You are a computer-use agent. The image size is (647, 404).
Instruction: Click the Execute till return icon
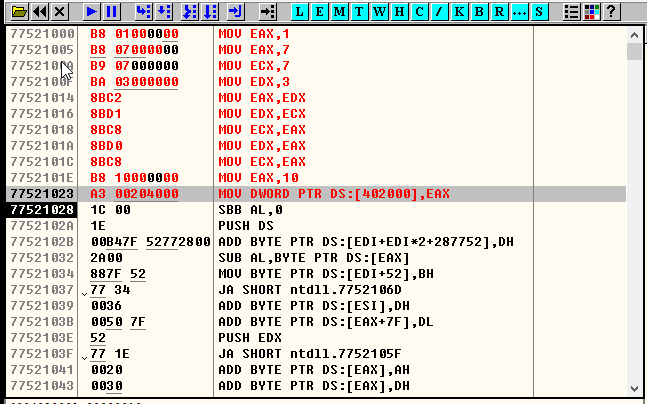pyautogui.click(x=236, y=12)
